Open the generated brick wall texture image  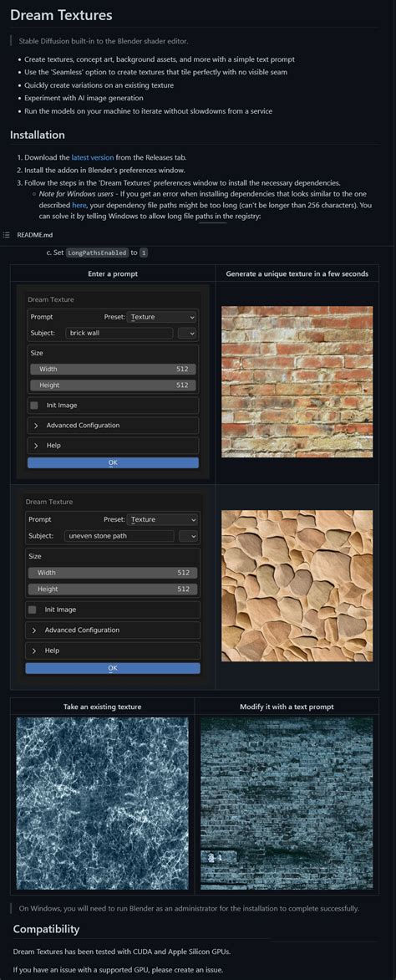coord(297,382)
